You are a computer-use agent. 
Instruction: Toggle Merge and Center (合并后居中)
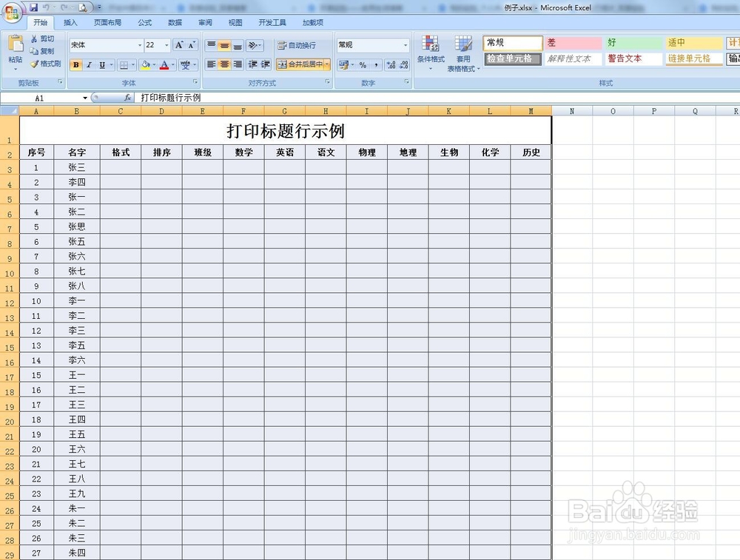coord(300,64)
